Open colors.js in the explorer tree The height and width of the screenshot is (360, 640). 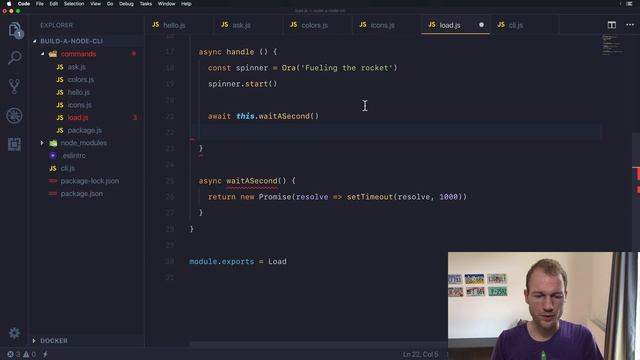80,80
